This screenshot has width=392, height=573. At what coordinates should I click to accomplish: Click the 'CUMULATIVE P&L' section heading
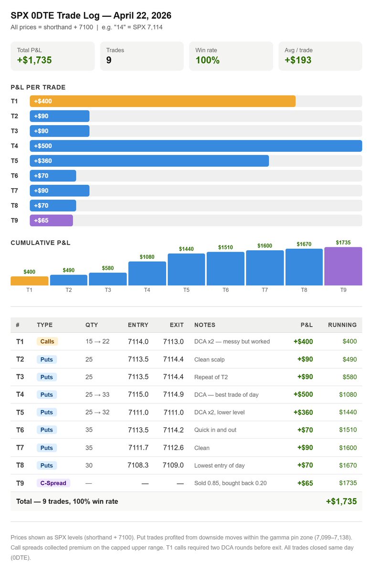click(x=41, y=243)
